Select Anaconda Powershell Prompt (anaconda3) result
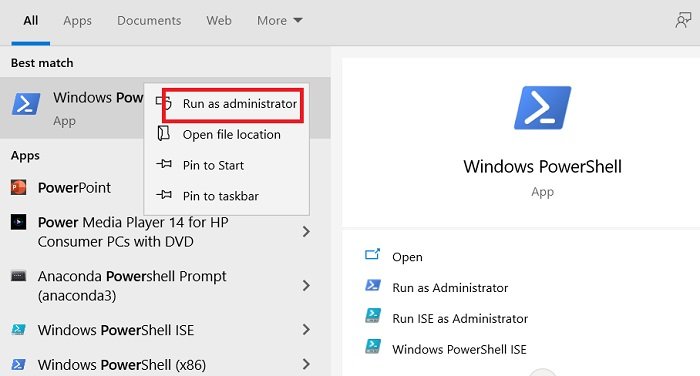700x376 pixels. pos(132,286)
